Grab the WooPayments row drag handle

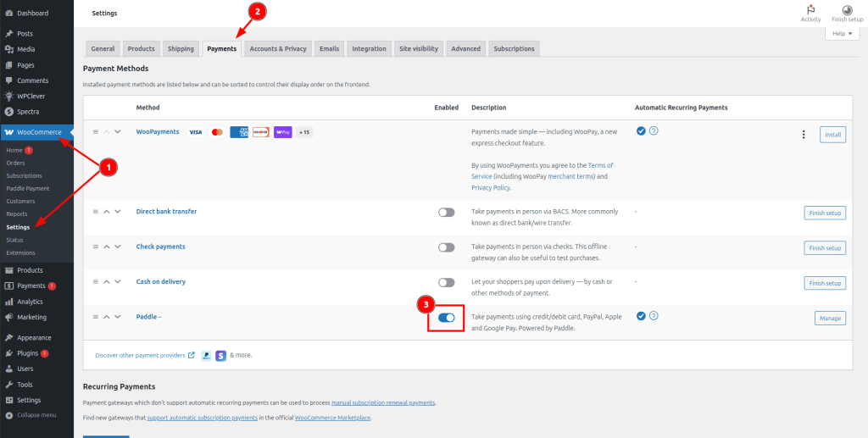[x=95, y=132]
